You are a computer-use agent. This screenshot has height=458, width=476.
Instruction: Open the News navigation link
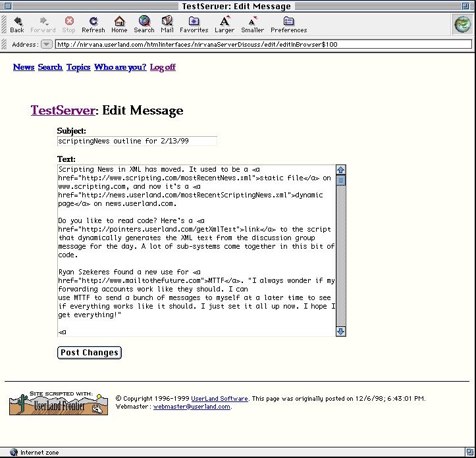[24, 67]
